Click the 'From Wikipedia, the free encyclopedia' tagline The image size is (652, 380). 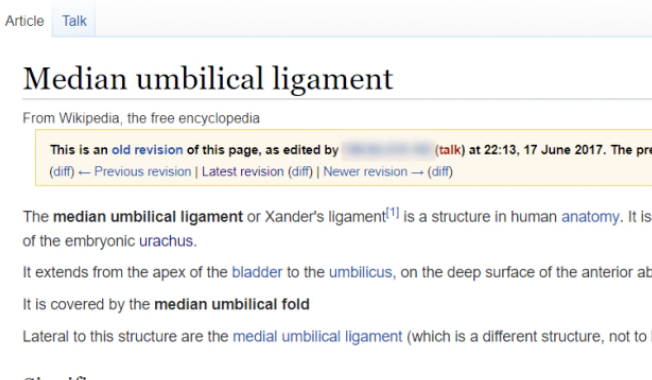[141, 118]
